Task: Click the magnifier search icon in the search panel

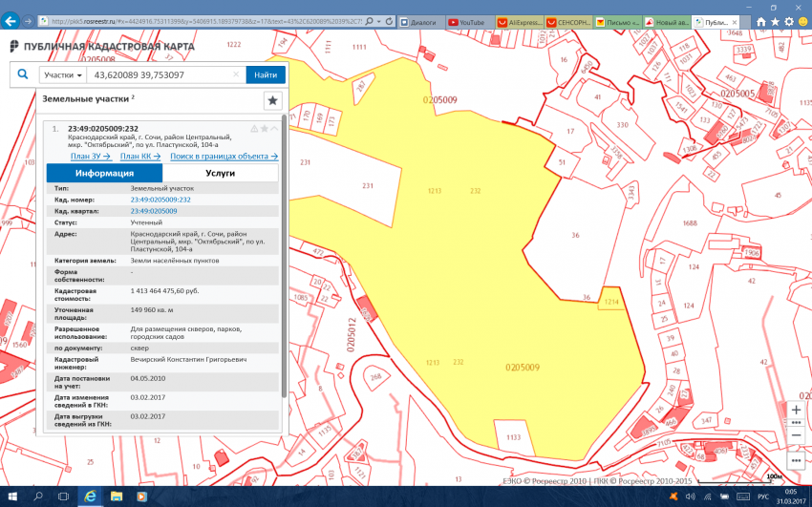Action: (x=23, y=74)
